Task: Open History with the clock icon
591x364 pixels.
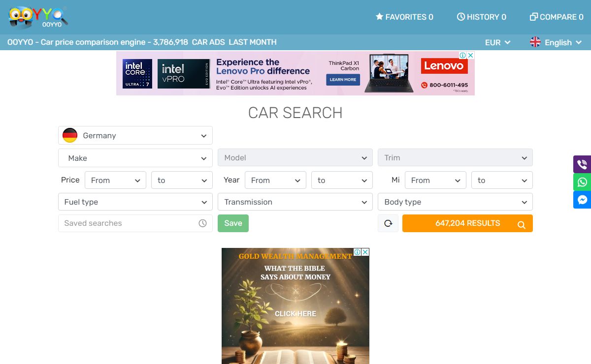Action: [481, 17]
